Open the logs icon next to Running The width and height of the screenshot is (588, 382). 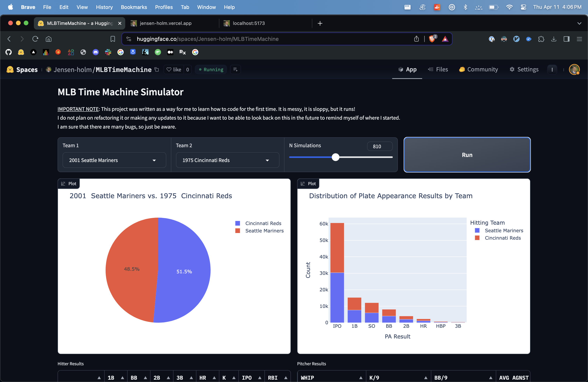coord(235,69)
